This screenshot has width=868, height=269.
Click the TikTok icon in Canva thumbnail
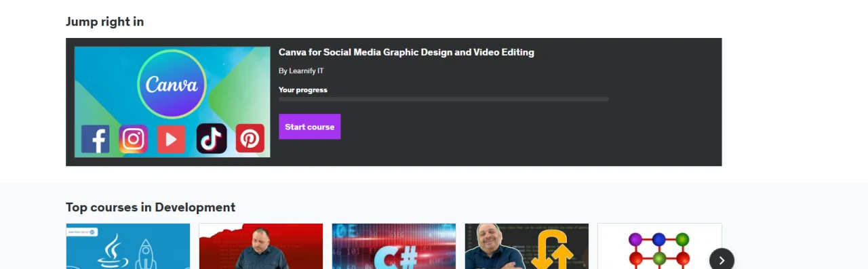(x=212, y=138)
